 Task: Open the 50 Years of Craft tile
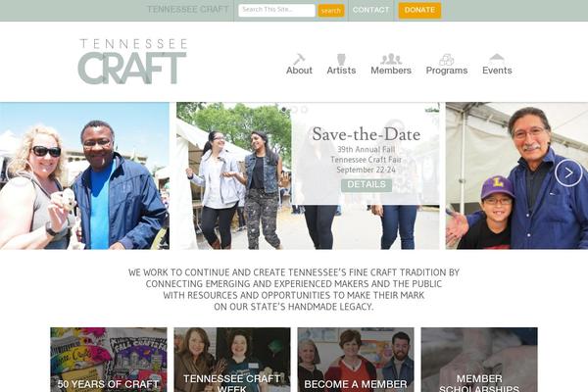pyautogui.click(x=109, y=360)
